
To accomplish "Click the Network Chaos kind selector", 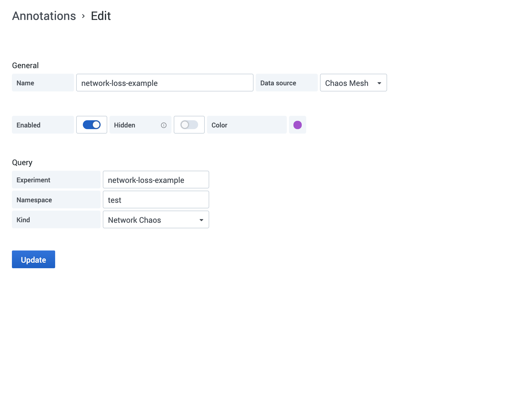I will tap(156, 220).
